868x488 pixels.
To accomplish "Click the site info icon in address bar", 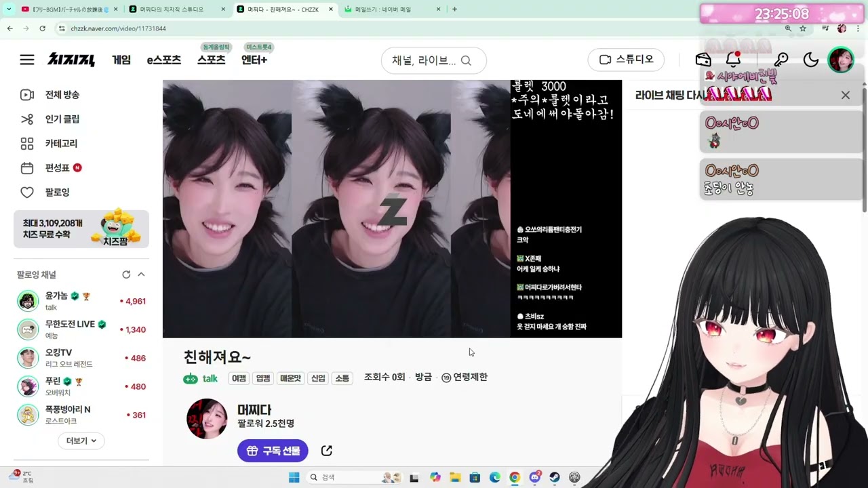I will [x=62, y=28].
